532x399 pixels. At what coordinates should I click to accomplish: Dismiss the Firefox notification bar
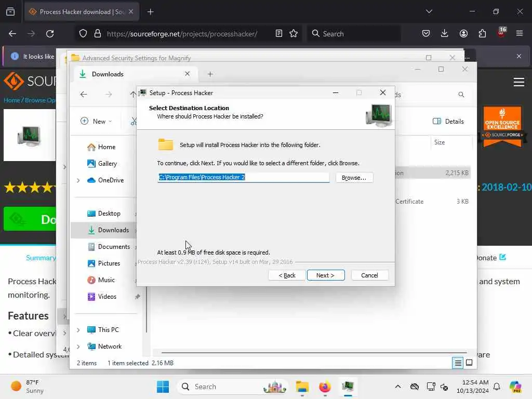tap(519, 56)
